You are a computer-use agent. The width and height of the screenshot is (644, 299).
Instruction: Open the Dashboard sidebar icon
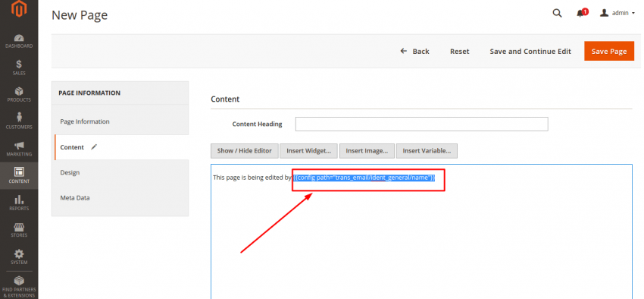tap(19, 38)
